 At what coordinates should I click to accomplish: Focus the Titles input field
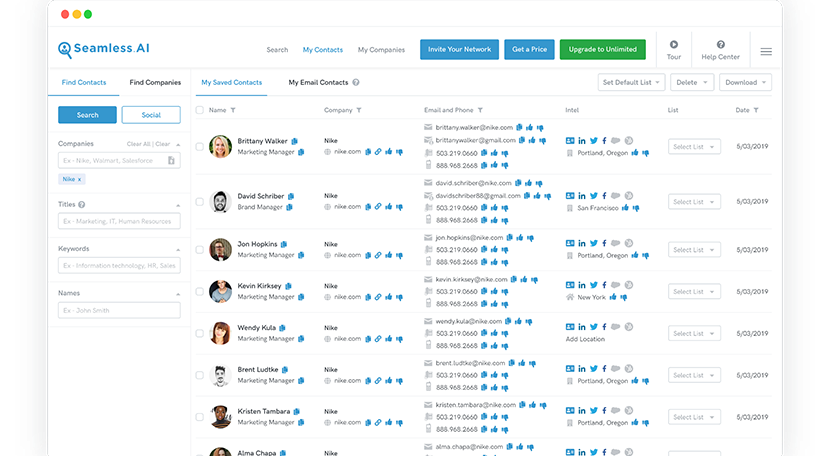click(x=119, y=221)
